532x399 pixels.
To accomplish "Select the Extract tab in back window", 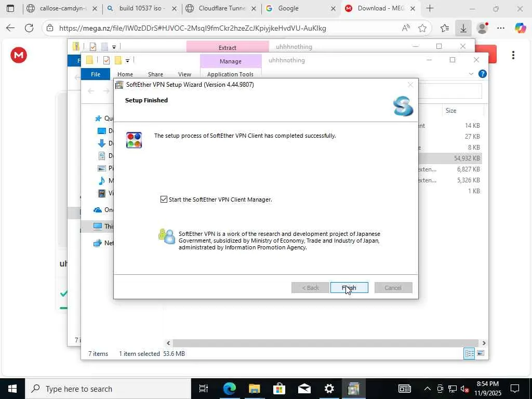I will [x=228, y=47].
